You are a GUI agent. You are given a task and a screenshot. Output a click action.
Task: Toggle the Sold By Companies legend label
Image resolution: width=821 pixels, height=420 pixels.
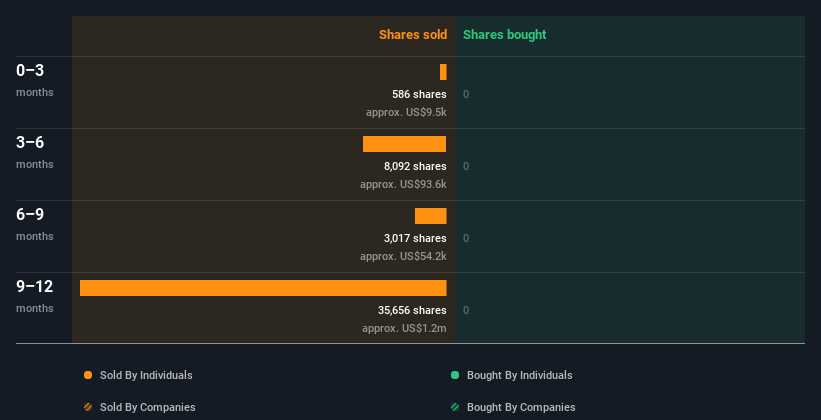[147, 407]
